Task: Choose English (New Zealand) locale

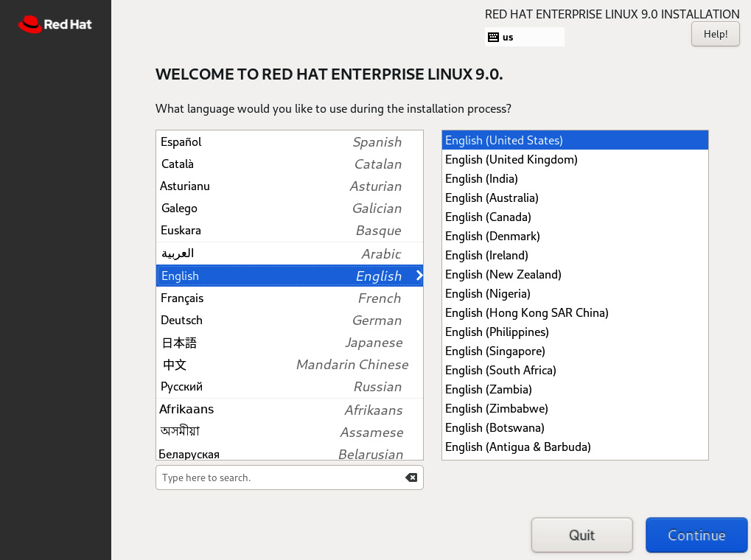Action: pyautogui.click(x=575, y=274)
